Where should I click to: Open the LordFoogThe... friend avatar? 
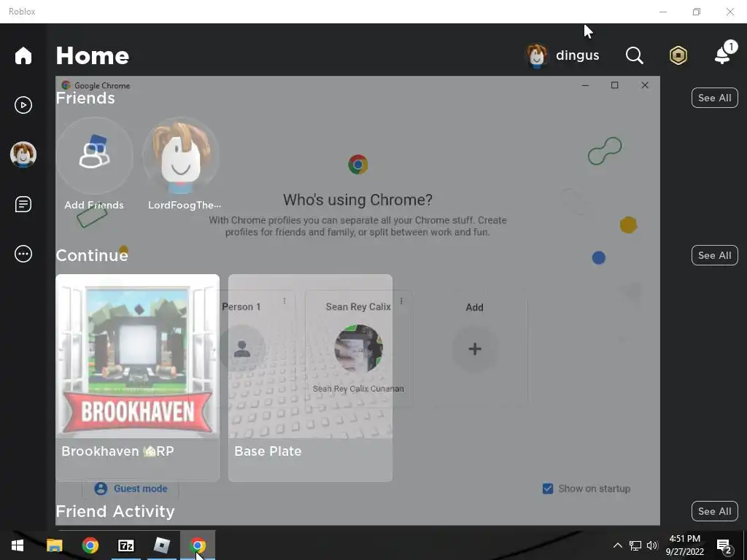click(x=181, y=155)
